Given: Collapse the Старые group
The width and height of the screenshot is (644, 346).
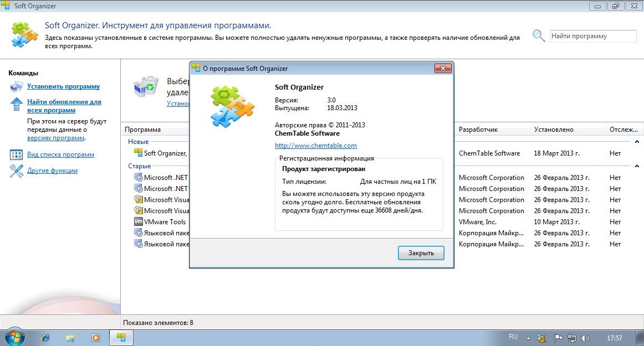Looking at the screenshot, I should click(637, 166).
